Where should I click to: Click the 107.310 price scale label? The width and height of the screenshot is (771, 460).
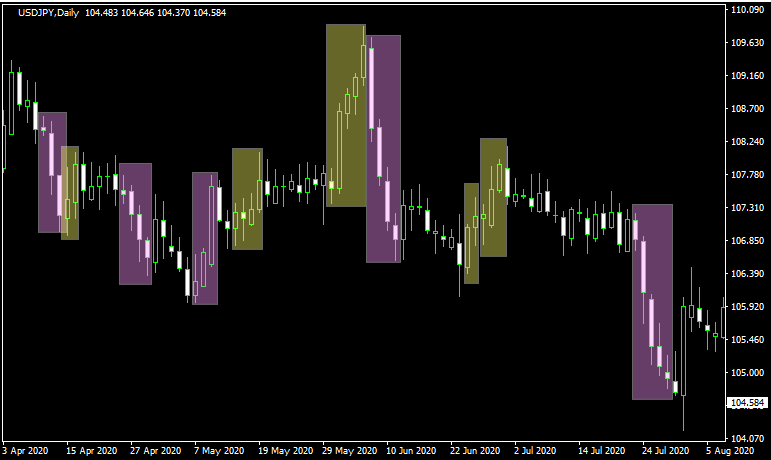[x=747, y=208]
